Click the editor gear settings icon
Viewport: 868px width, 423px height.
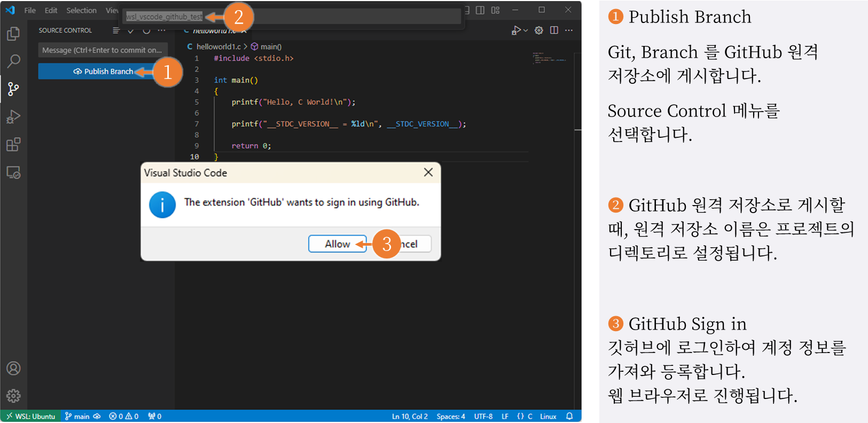(x=539, y=30)
